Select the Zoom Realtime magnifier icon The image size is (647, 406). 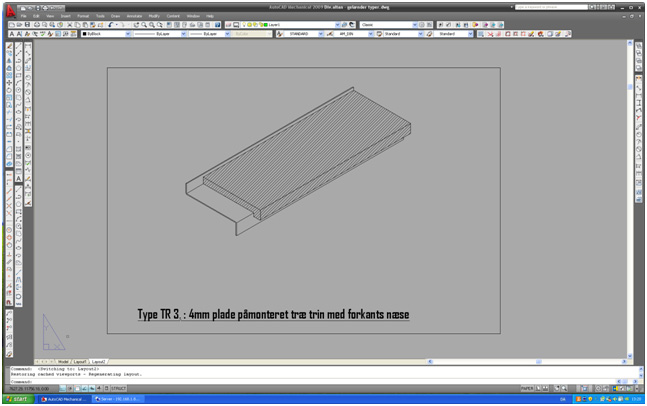(x=144, y=25)
